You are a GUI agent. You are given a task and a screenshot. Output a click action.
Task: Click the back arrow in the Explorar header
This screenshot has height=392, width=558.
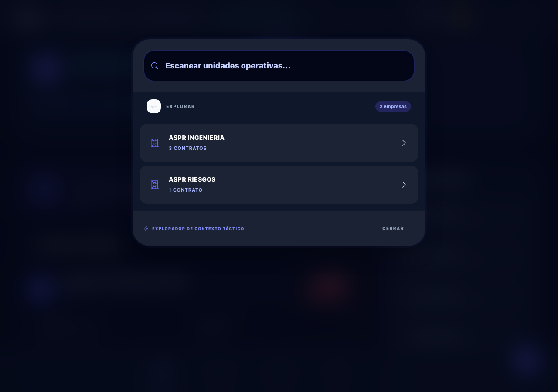(154, 106)
